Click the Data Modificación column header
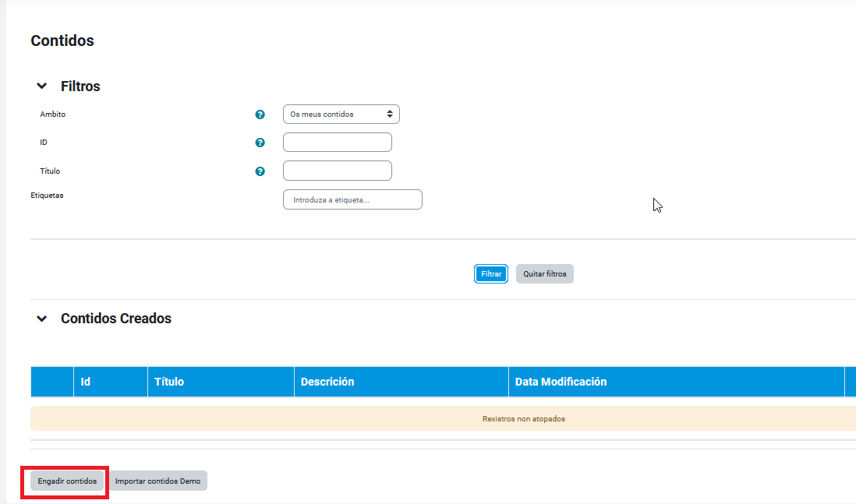Screen dimensions: 856x504 (561, 382)
